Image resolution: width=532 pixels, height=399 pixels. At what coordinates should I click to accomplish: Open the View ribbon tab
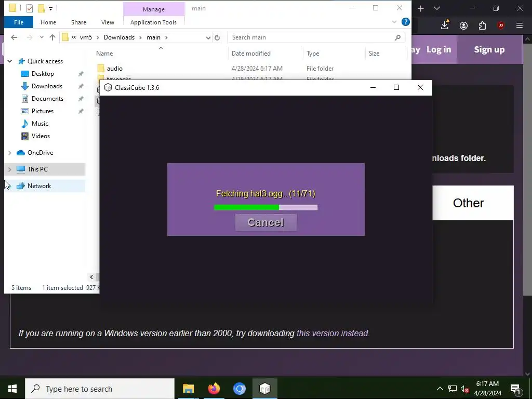[x=108, y=22]
